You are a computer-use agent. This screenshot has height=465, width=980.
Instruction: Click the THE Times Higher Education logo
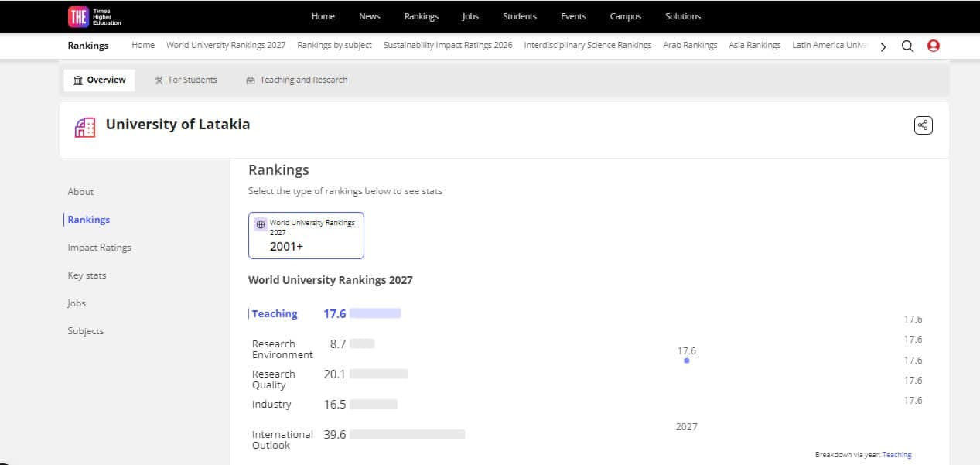[95, 16]
